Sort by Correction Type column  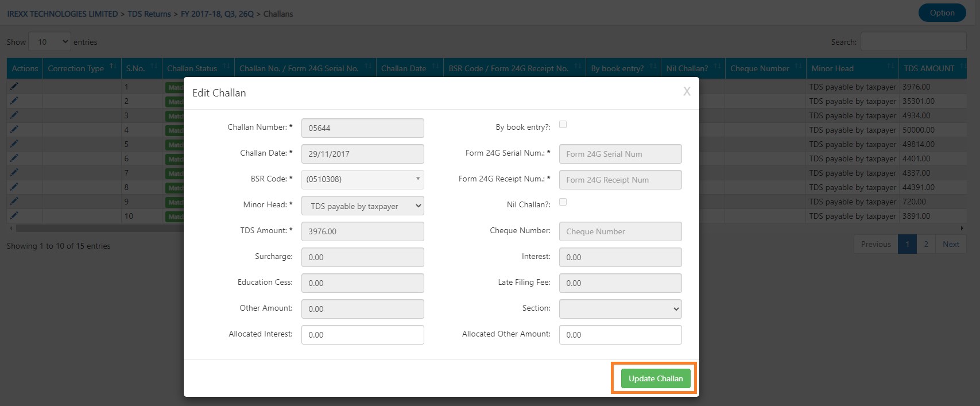[x=82, y=68]
